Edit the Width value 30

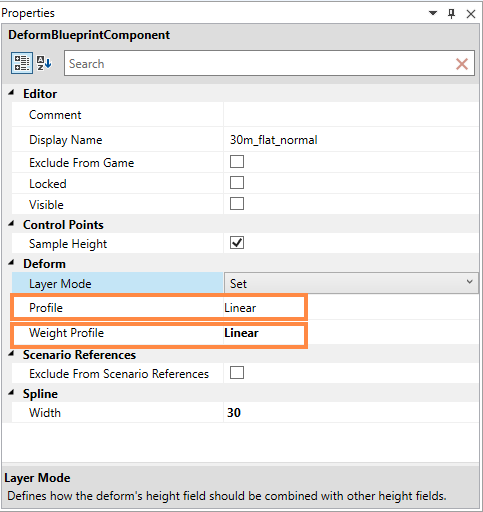(x=234, y=413)
